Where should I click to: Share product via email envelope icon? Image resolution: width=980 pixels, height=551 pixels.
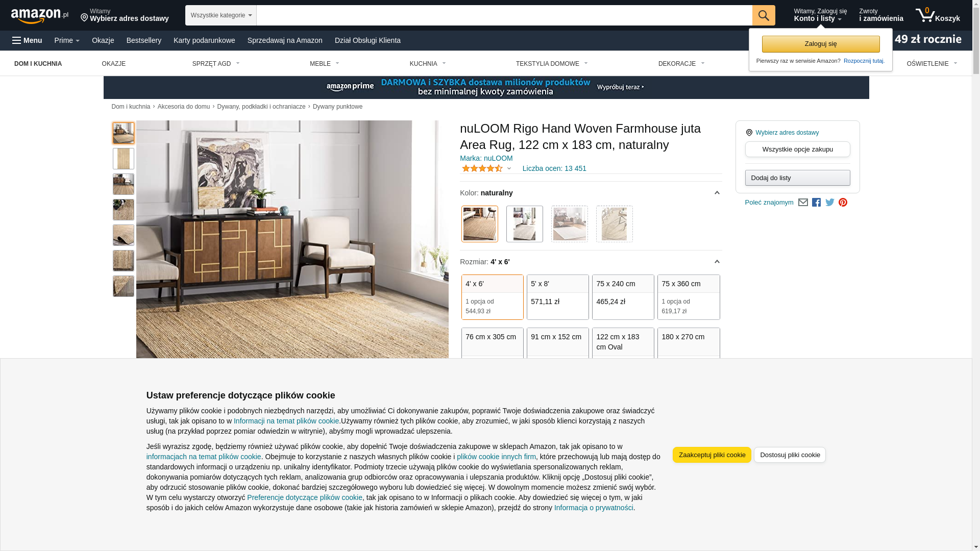click(803, 203)
